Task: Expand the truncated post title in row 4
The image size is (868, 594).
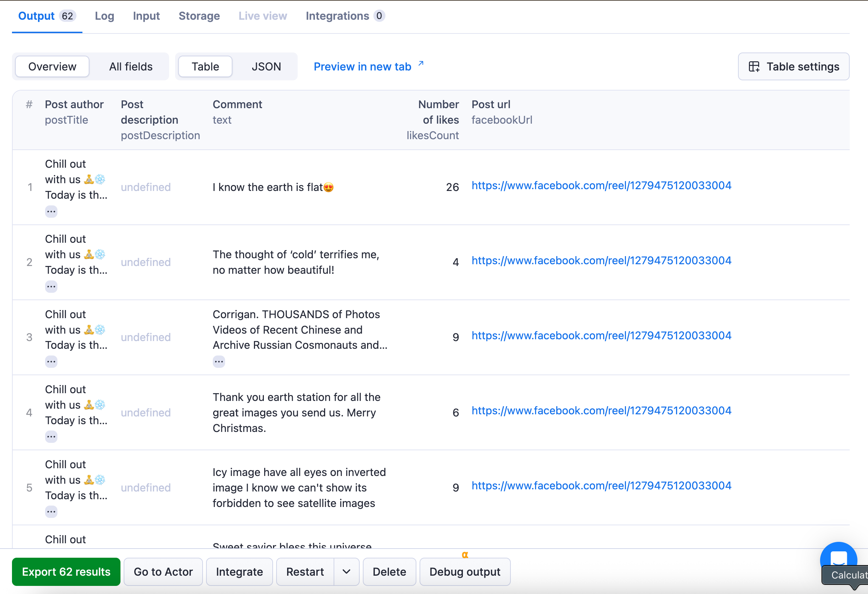Action: coord(51,437)
